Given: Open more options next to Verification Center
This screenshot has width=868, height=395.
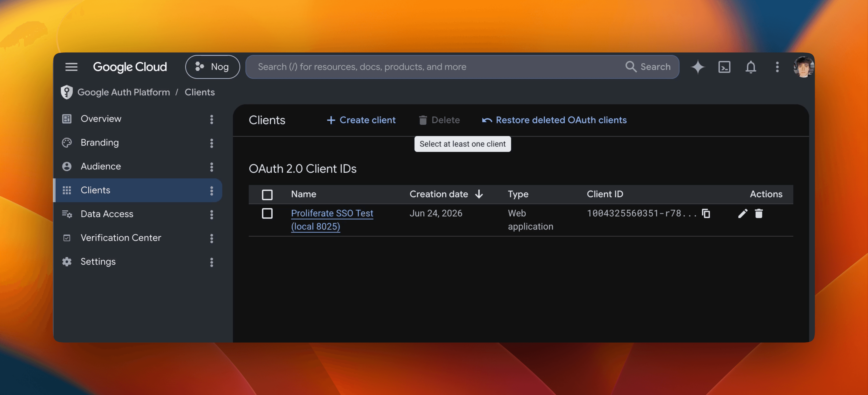Looking at the screenshot, I should coord(212,238).
